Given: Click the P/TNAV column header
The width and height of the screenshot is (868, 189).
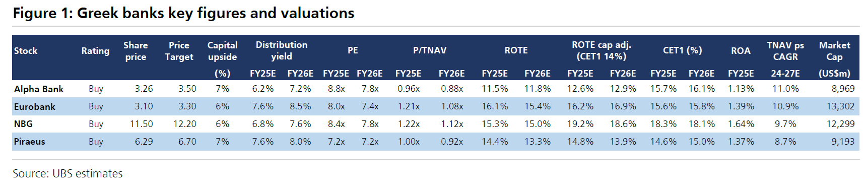Looking at the screenshot, I should click(430, 50).
